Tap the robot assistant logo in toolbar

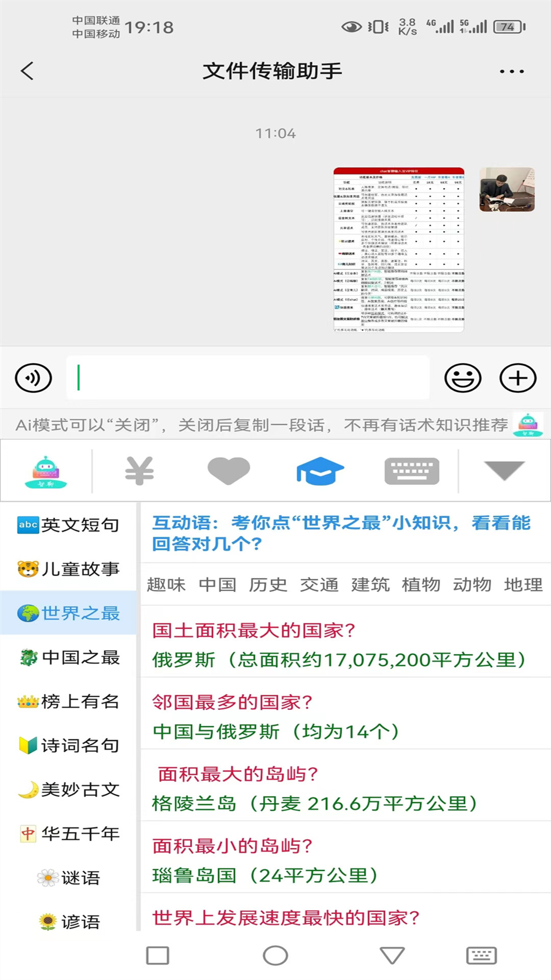click(46, 472)
